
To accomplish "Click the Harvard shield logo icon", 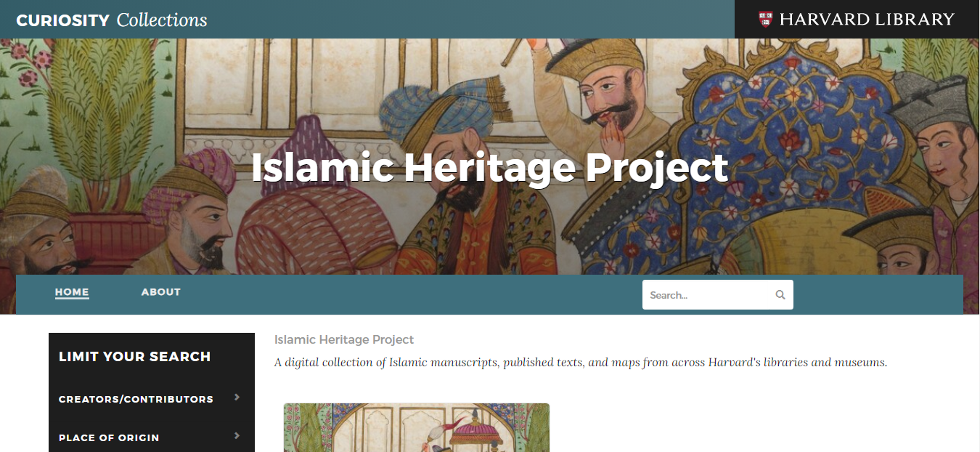I will click(x=765, y=19).
